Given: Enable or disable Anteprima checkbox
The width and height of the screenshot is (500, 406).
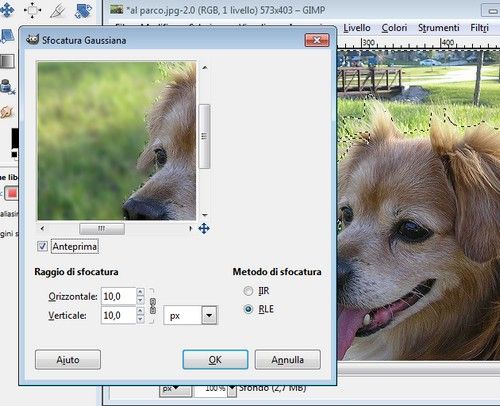Looking at the screenshot, I should (42, 247).
